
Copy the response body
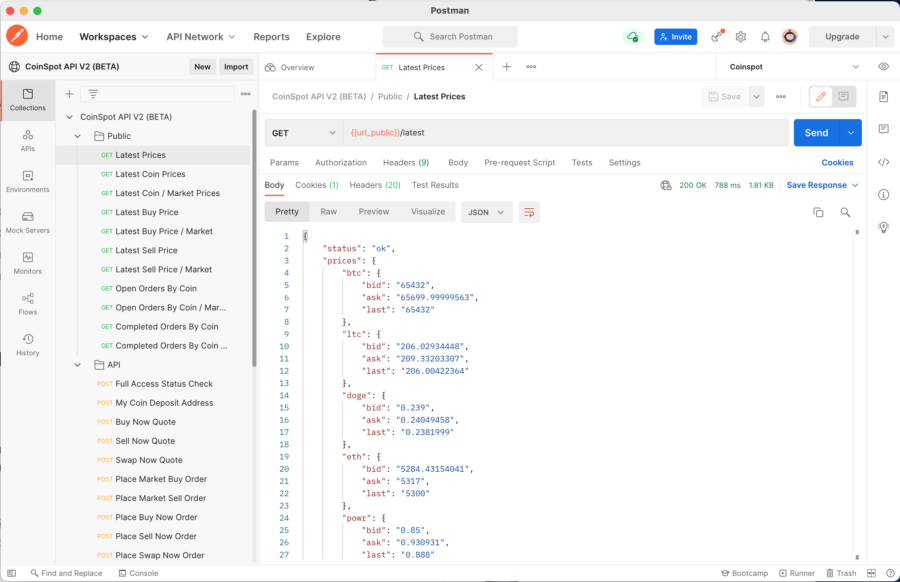tap(818, 212)
